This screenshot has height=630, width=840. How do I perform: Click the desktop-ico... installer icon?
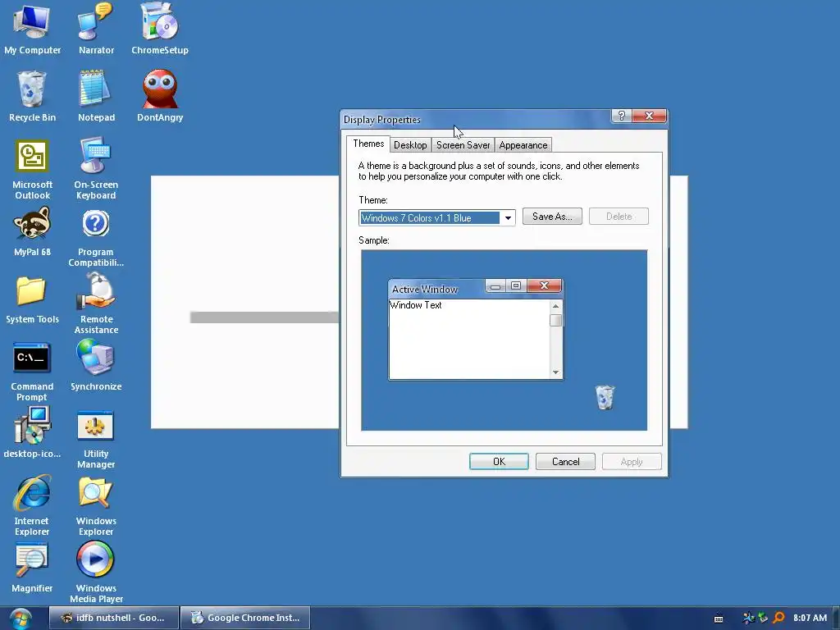point(32,432)
